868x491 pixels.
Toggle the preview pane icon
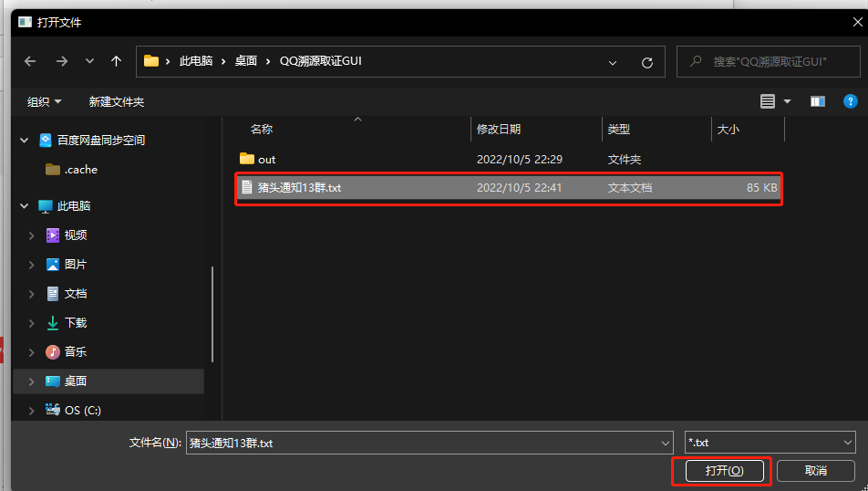pos(818,101)
